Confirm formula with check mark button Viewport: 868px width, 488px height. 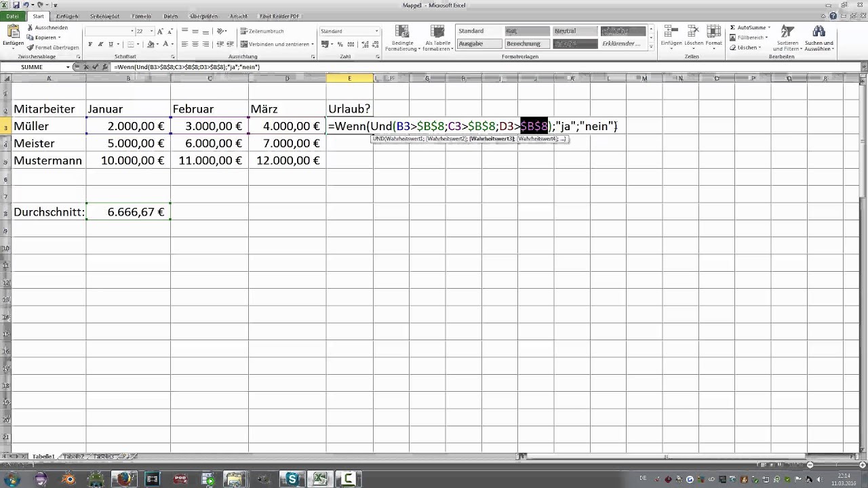tap(96, 67)
